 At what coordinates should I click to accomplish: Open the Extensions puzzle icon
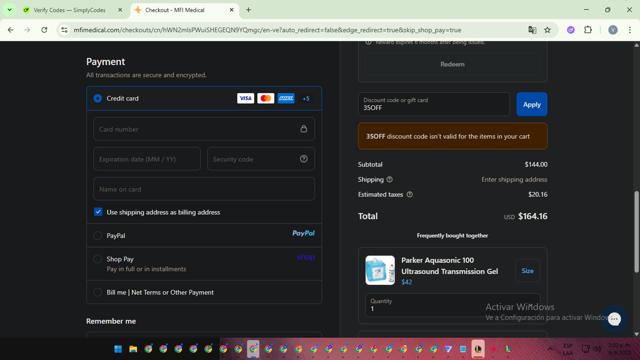[x=588, y=30]
